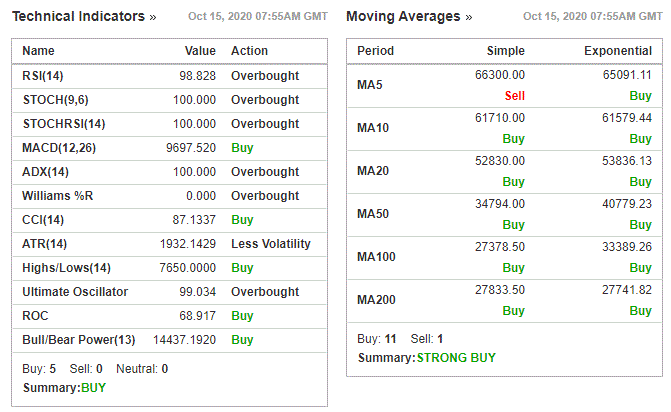Select the CCI(14) indicator name
Viewport: 671px width, 412px height.
43,219
